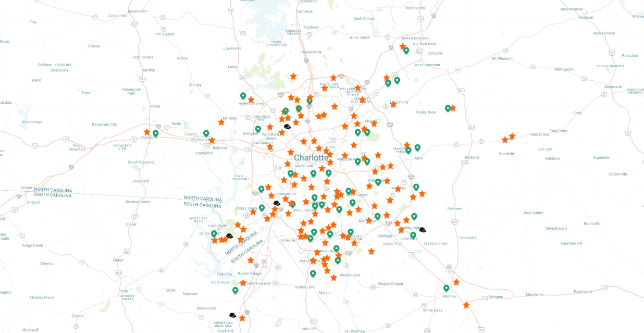This screenshot has height=333, width=644.
Task: Click the orange star northeast of Monroe
Action: coord(456,282)
